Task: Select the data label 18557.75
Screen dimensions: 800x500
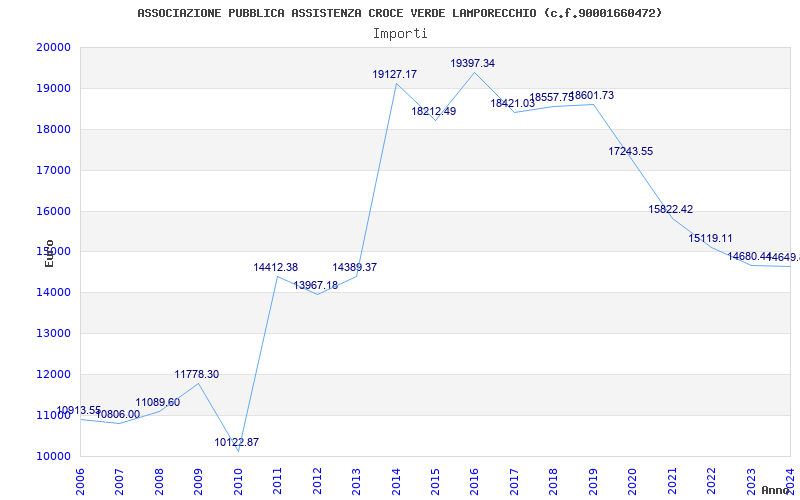Action: coord(552,97)
